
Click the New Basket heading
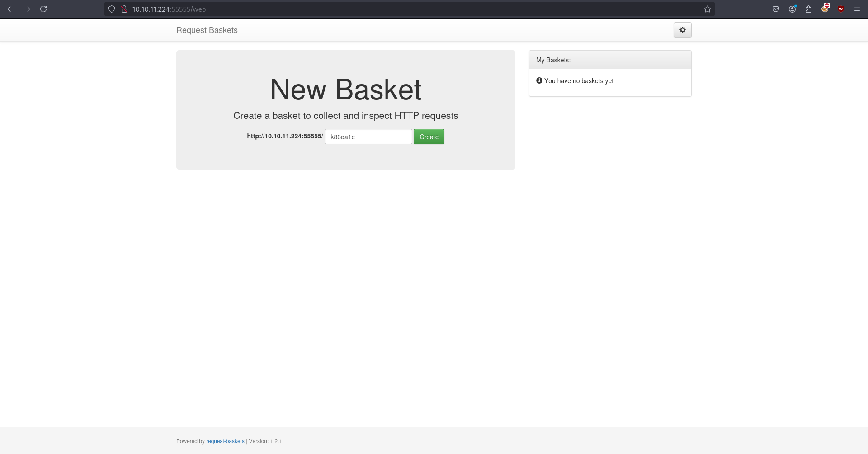(346, 90)
